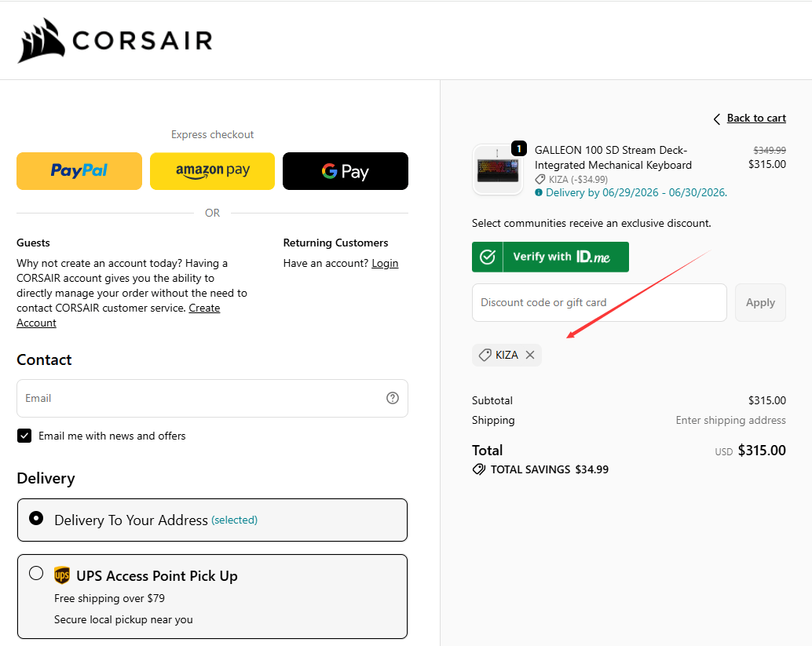
Task: Open the Login link for returning customers
Action: 385,264
